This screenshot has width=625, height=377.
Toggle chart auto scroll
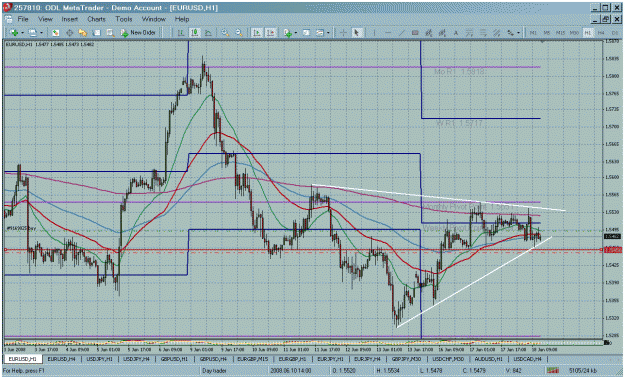pos(257,33)
